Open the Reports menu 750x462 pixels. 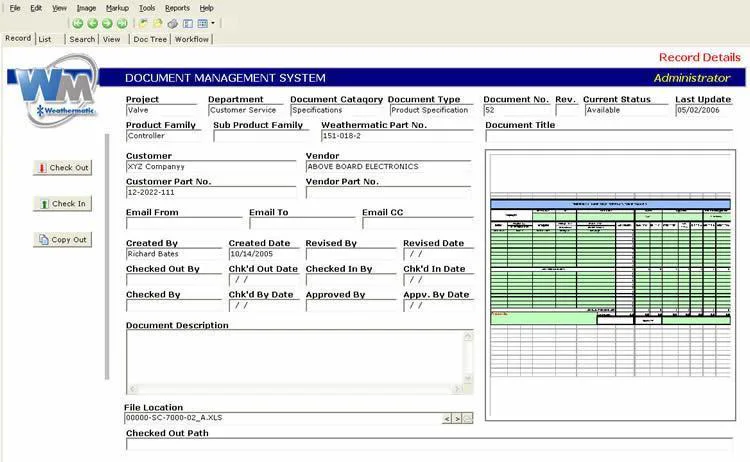tap(177, 8)
